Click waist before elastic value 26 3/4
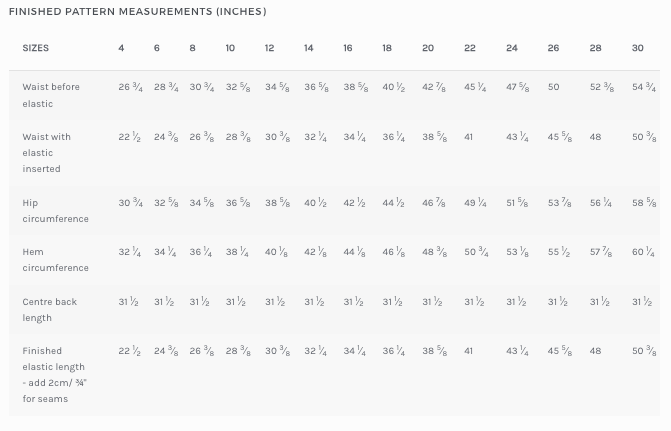Screen dimensions: 671x431 tap(131, 87)
